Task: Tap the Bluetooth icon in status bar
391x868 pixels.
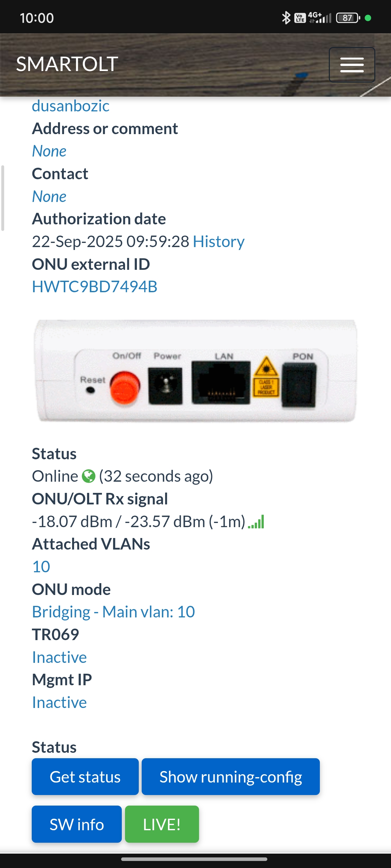Action: click(x=286, y=18)
